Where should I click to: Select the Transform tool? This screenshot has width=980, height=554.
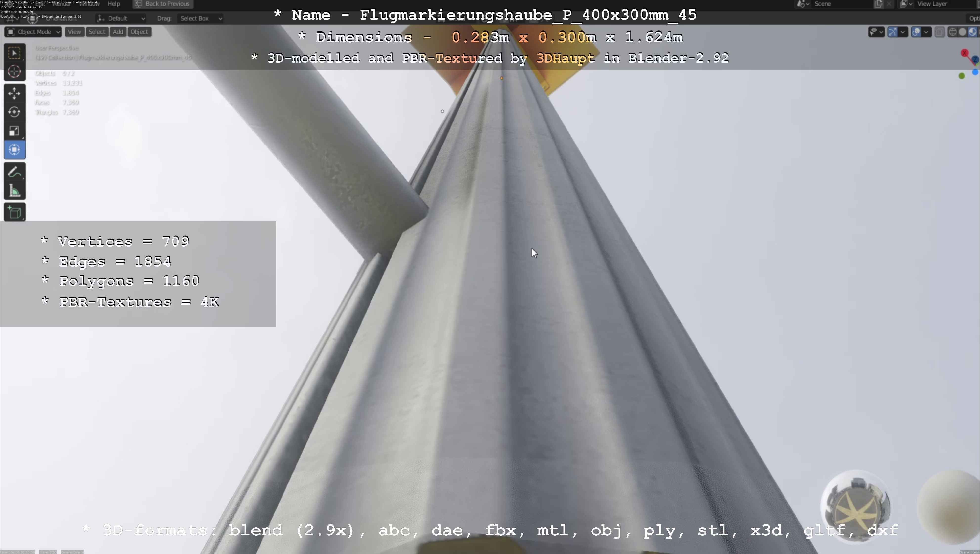click(14, 150)
